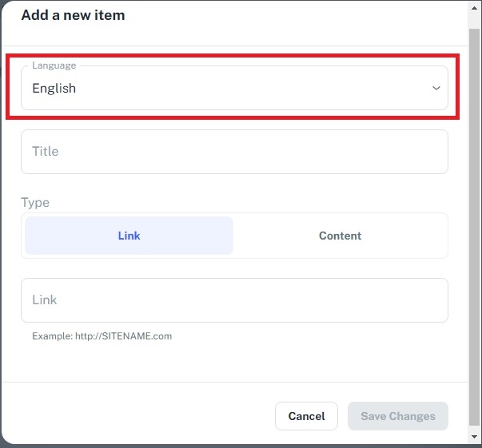Click the Language dropdown chevron arrow
Screen dimensions: 482x448
[x=436, y=88]
